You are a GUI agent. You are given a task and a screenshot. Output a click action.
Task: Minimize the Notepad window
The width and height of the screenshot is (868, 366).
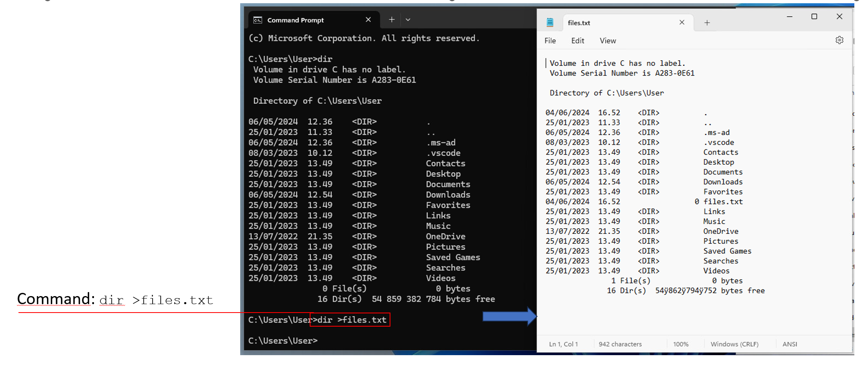tap(789, 16)
